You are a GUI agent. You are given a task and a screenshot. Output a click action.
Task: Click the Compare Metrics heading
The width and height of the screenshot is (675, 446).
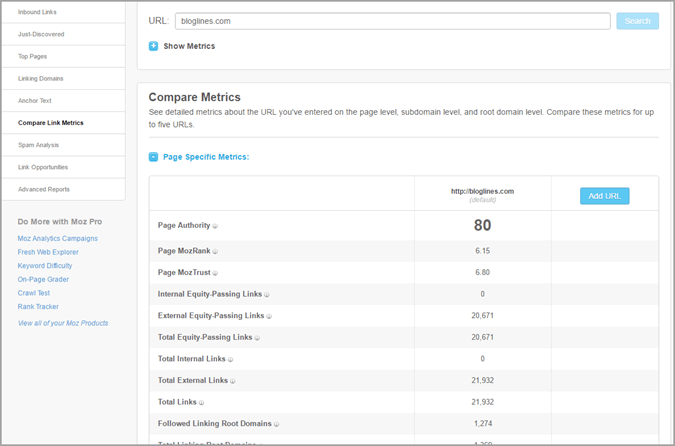coord(195,97)
